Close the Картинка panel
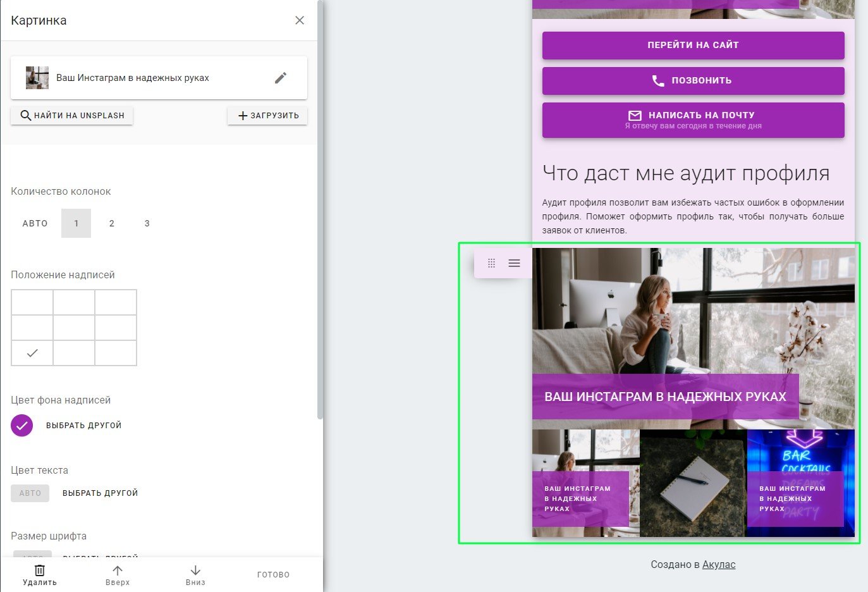 300,20
